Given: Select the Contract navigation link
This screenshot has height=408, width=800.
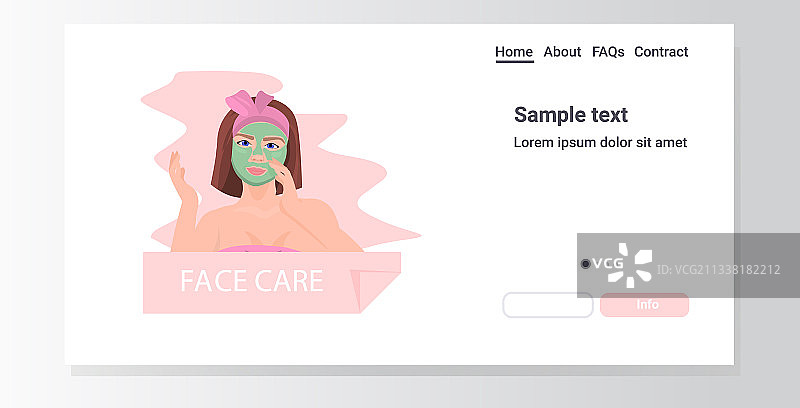Looking at the screenshot, I should pyautogui.click(x=661, y=52).
